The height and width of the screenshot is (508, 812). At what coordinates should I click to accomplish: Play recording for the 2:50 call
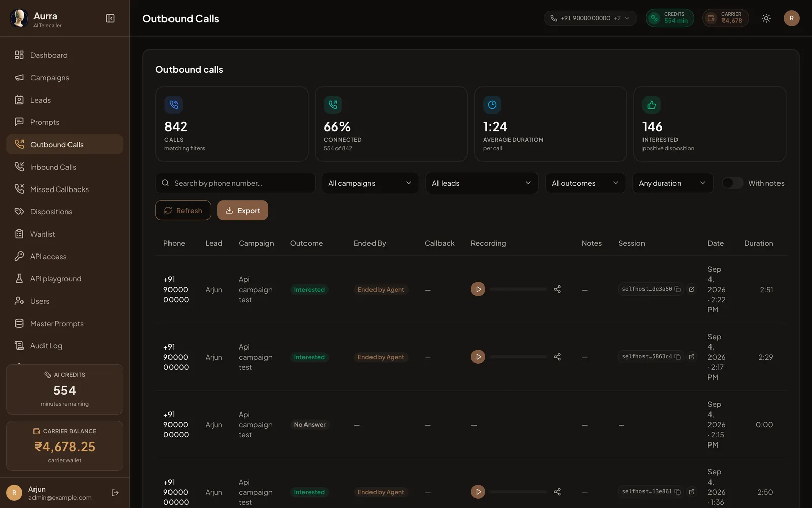click(x=478, y=492)
